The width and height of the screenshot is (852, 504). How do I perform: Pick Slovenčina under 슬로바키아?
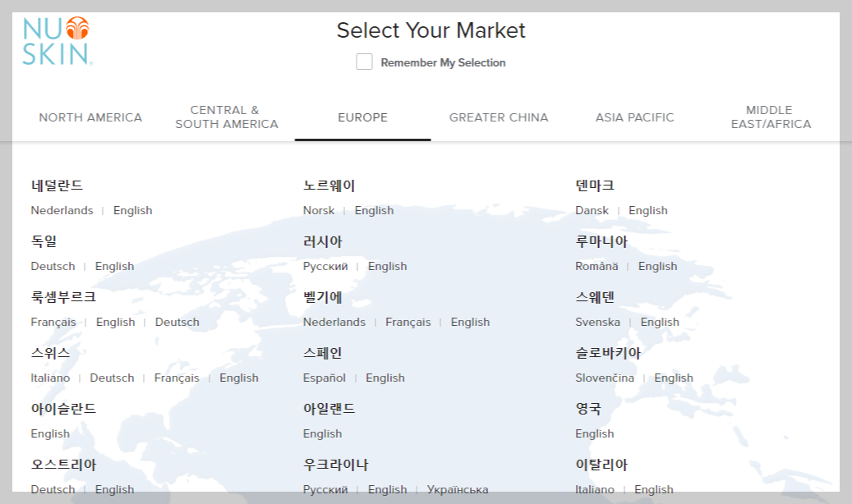(x=605, y=378)
